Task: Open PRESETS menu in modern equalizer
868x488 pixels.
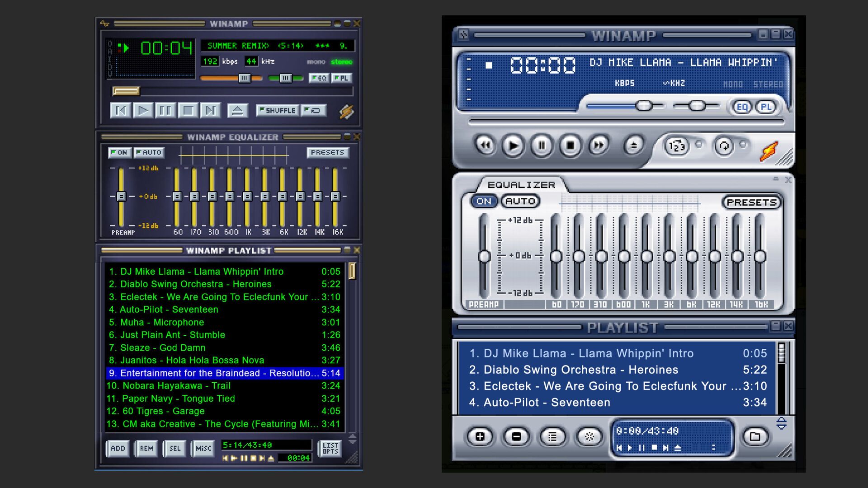Action: pos(751,202)
